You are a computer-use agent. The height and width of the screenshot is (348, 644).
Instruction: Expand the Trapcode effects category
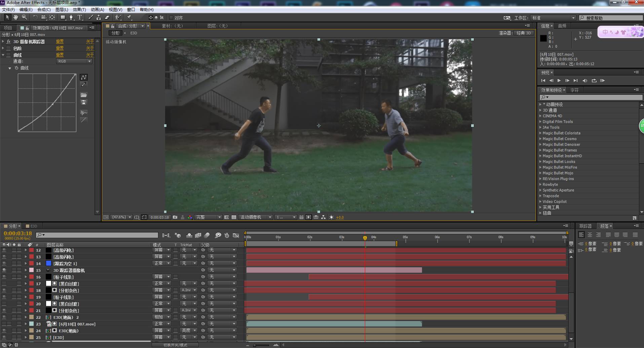[x=540, y=196]
